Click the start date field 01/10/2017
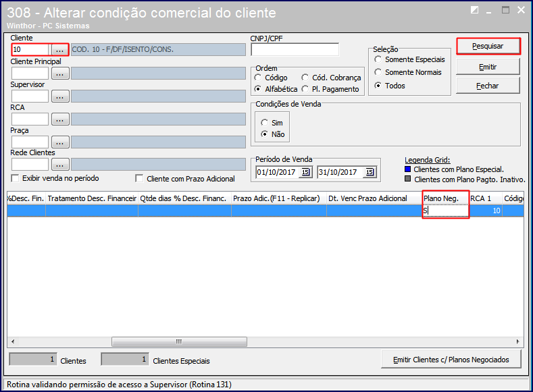Viewport: 533px width, 392px height. [x=278, y=172]
